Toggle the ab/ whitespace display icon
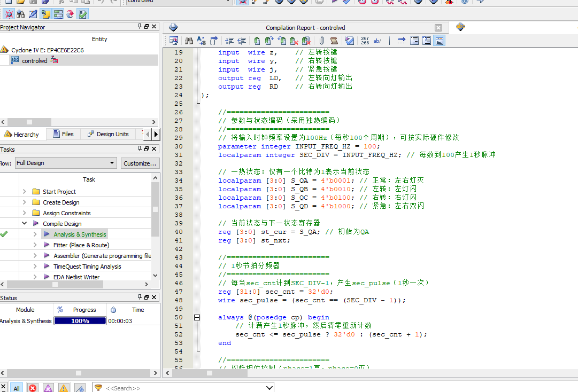The height and width of the screenshot is (392, 578). (x=377, y=41)
